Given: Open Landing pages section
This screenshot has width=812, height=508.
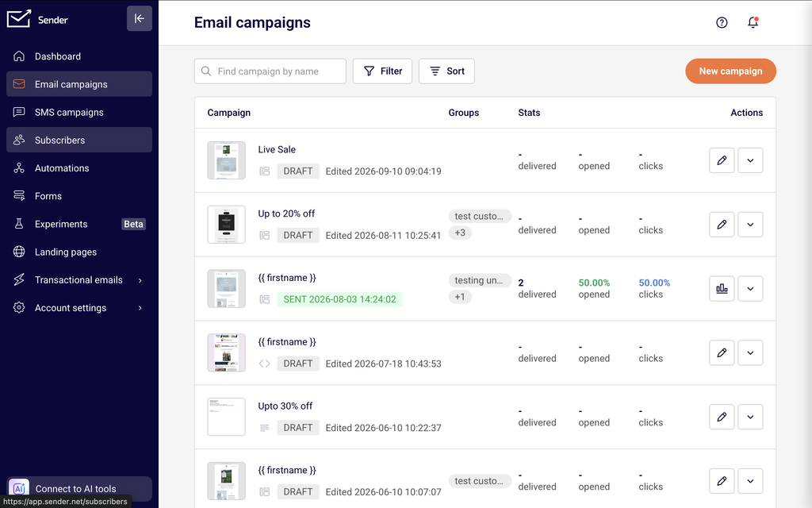Looking at the screenshot, I should pyautogui.click(x=79, y=252).
